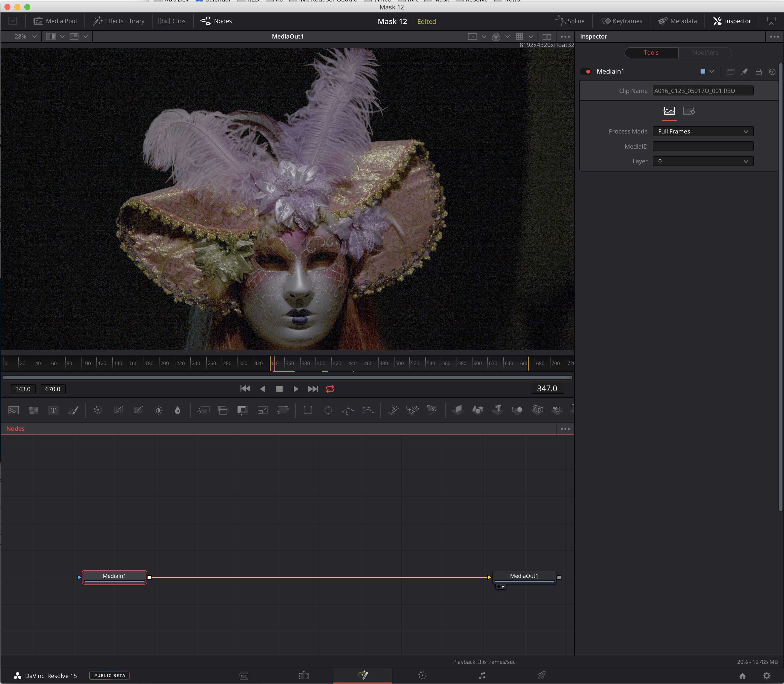Add a Resize tool from the toolbar
The image size is (784, 684).
pyautogui.click(x=263, y=410)
